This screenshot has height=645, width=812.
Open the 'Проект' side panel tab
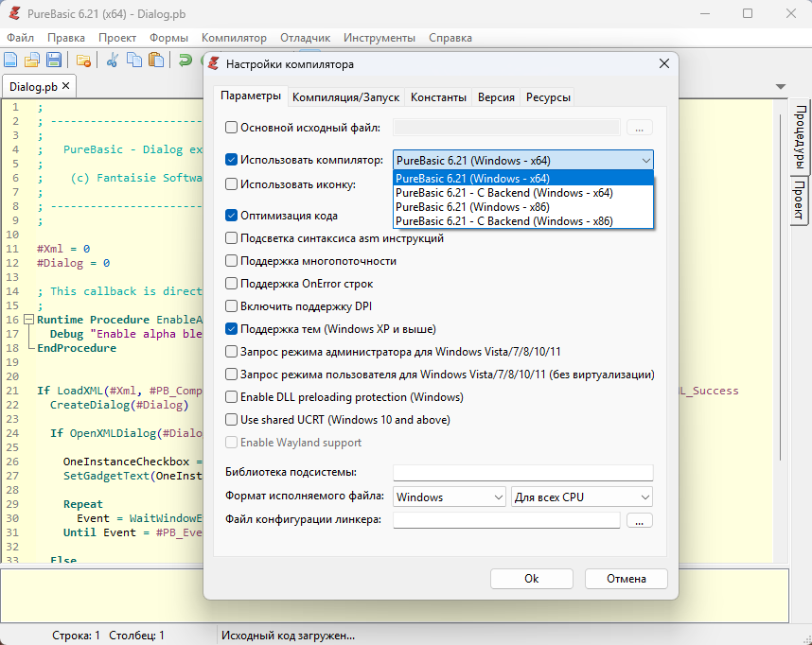(800, 200)
